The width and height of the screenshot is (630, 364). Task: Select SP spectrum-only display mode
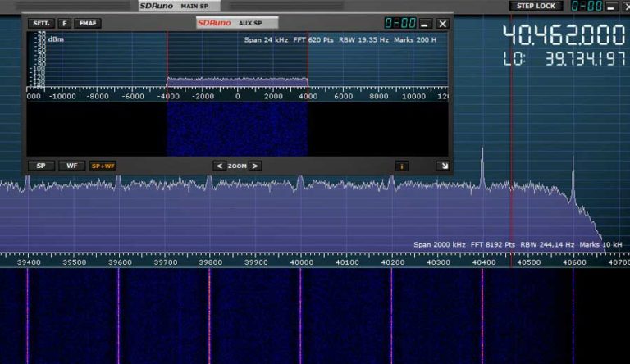pos(41,166)
